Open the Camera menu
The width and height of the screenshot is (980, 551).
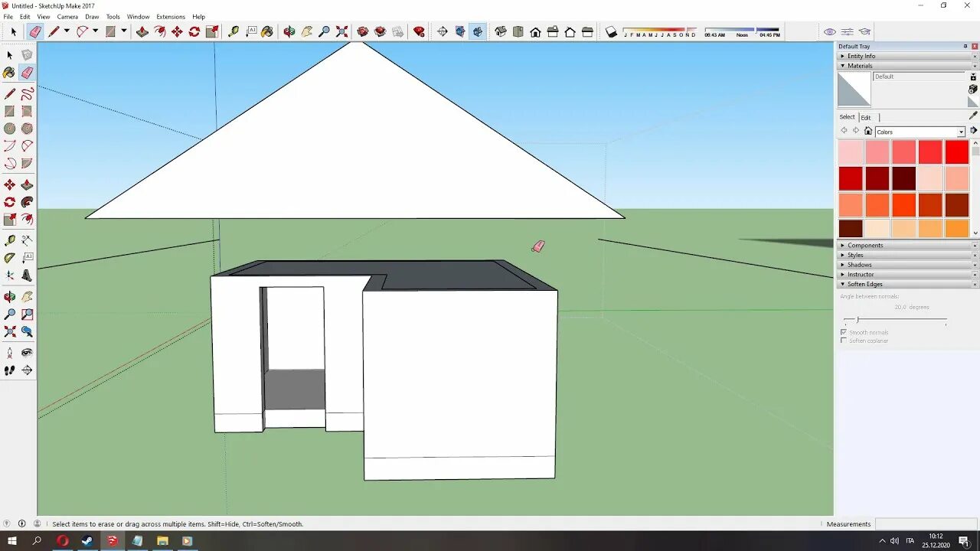[x=67, y=17]
